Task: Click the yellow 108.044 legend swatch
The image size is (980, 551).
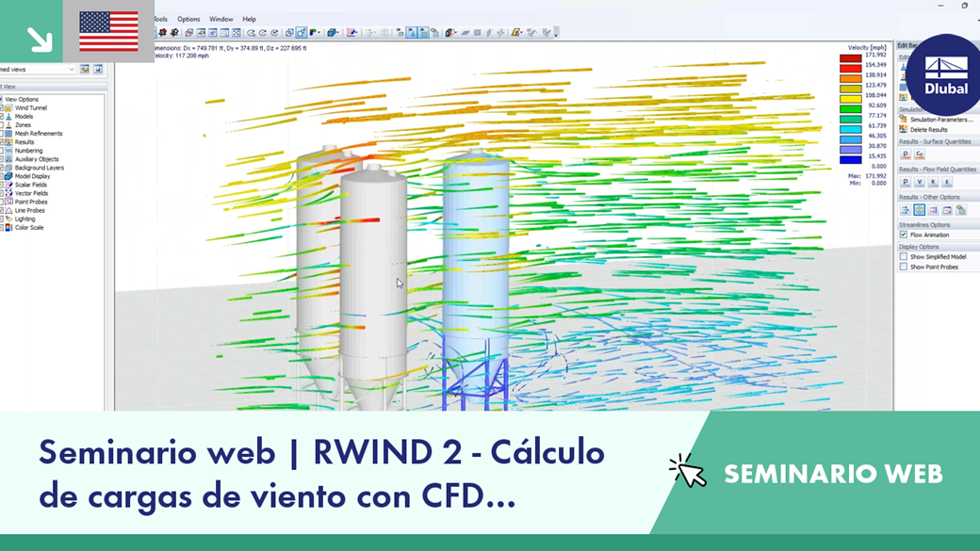Action: pyautogui.click(x=851, y=99)
